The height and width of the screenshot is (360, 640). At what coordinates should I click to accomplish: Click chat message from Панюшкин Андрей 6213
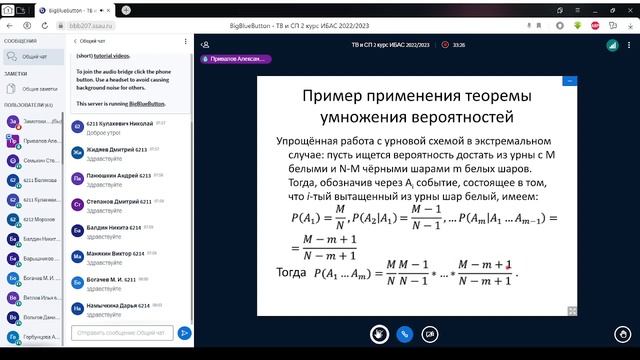click(x=129, y=180)
